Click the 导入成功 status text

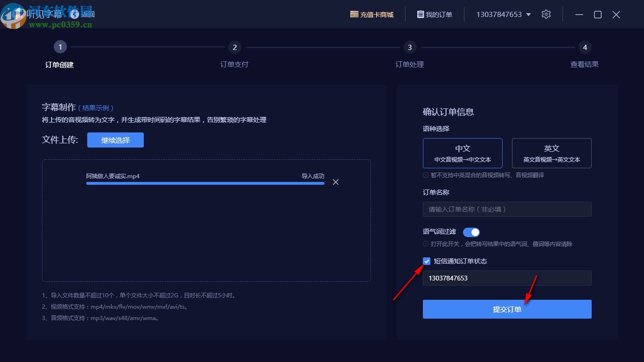(x=313, y=176)
